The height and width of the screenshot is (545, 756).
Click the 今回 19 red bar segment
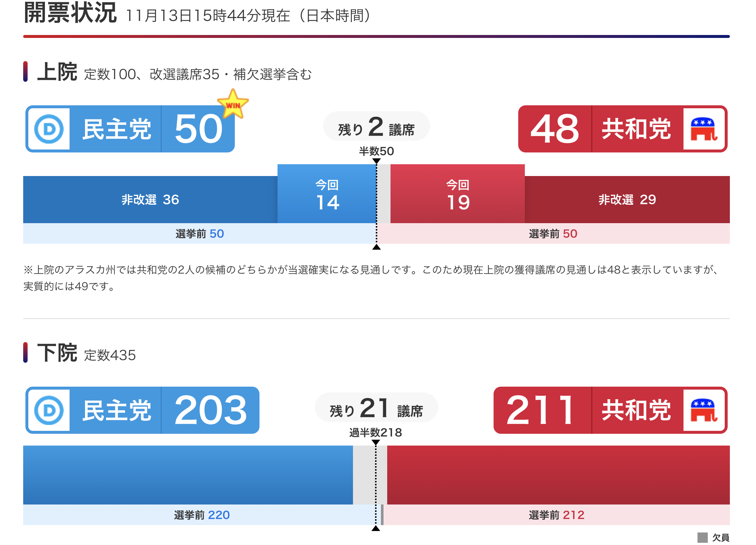tap(458, 194)
